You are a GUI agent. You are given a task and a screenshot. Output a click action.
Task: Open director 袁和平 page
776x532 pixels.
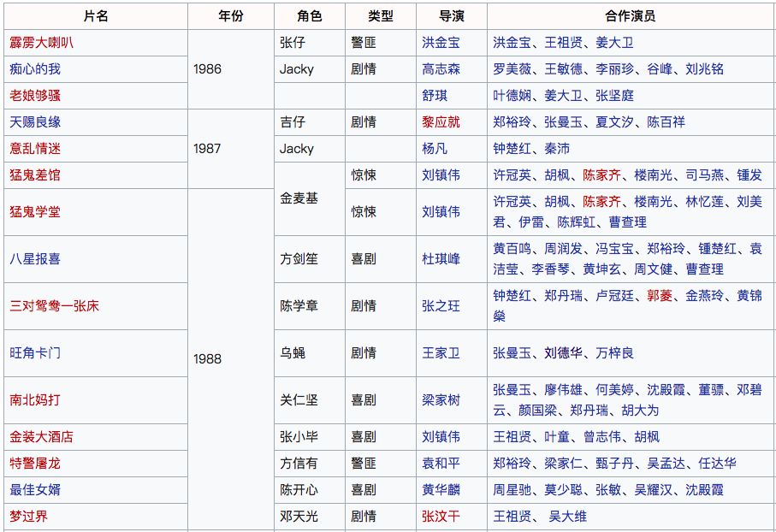(x=441, y=464)
